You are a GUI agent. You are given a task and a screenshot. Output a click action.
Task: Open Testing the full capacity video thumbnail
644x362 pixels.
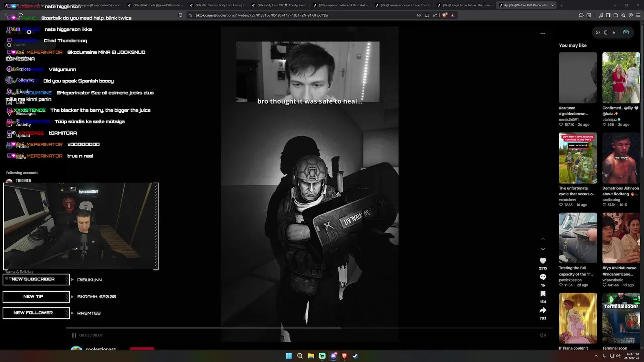coord(578,238)
